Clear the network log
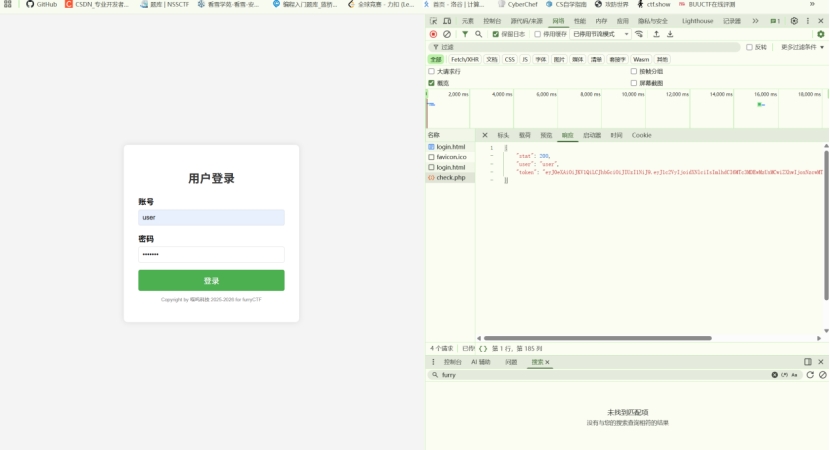The image size is (830, 450). click(447, 34)
